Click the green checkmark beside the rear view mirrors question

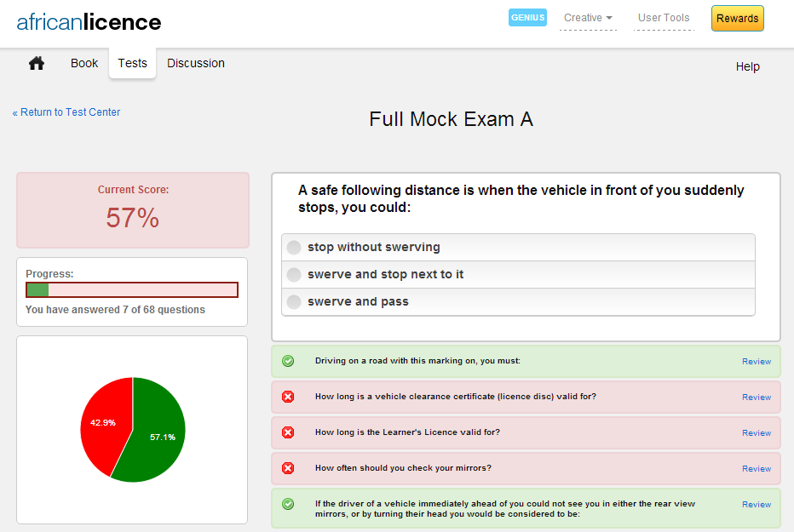[x=288, y=504]
